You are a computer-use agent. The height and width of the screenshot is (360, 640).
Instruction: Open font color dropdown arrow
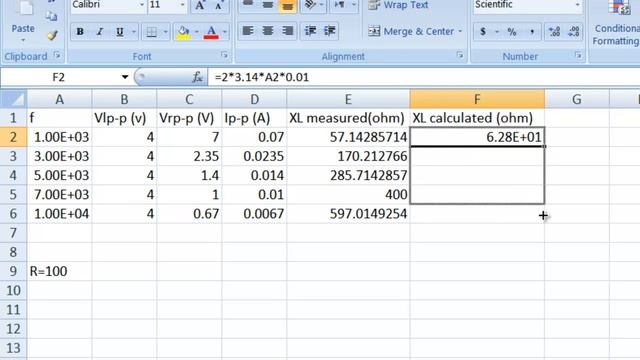tap(224, 31)
